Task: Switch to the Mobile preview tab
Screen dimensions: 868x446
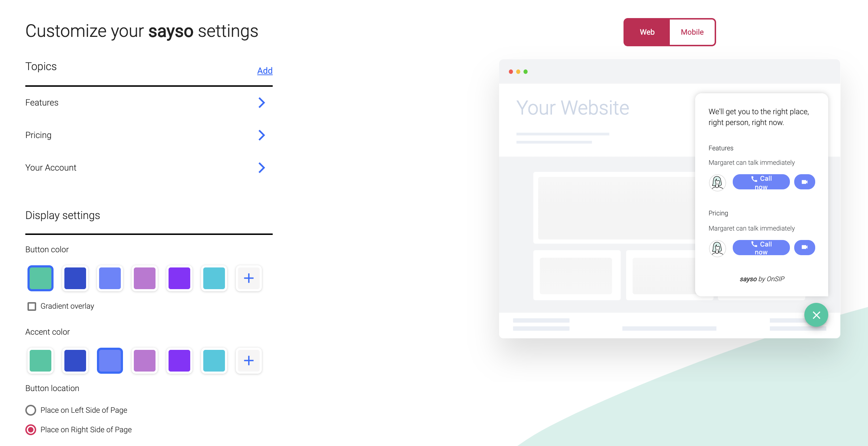Action: coord(692,32)
